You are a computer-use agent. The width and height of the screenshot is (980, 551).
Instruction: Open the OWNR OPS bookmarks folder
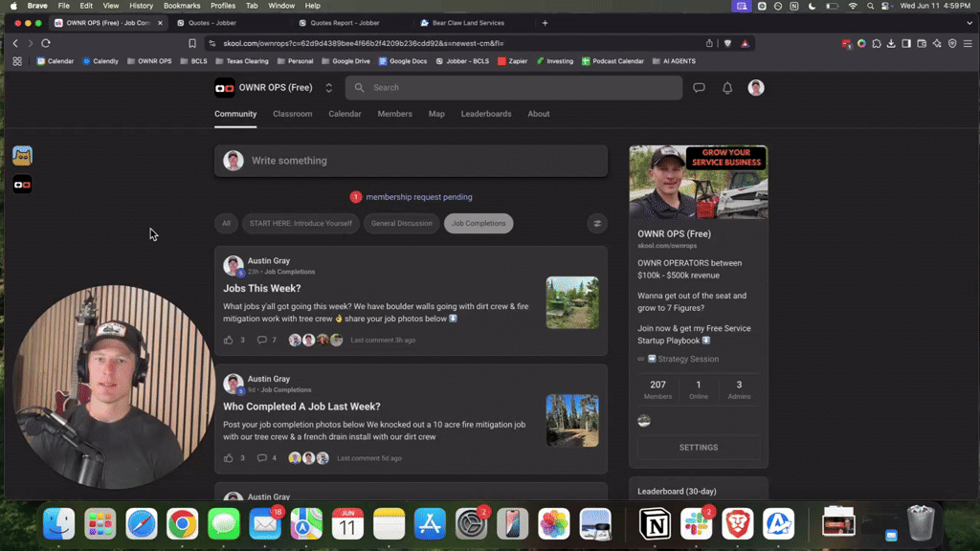click(x=149, y=61)
